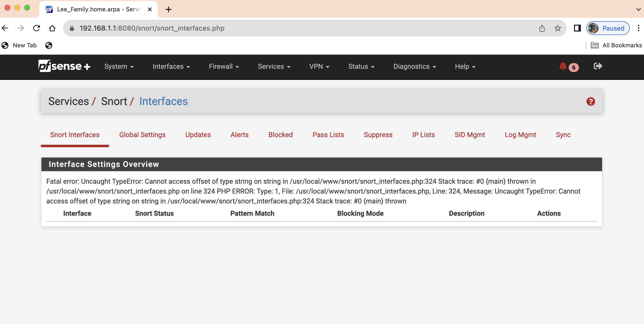Open the notifications bell icon
Image resolution: width=644 pixels, height=324 pixels.
click(x=563, y=66)
